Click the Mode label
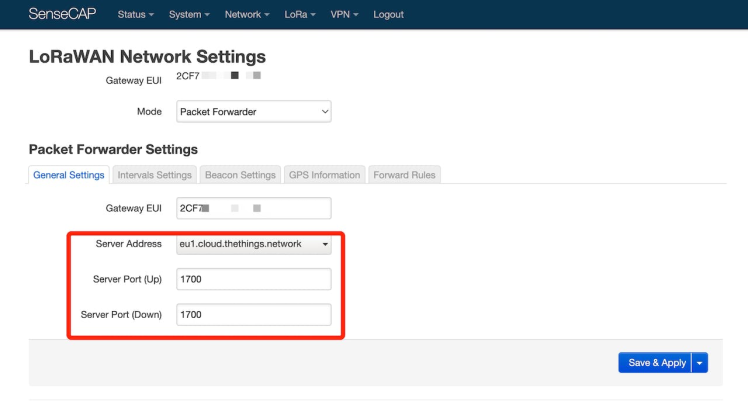 click(149, 112)
